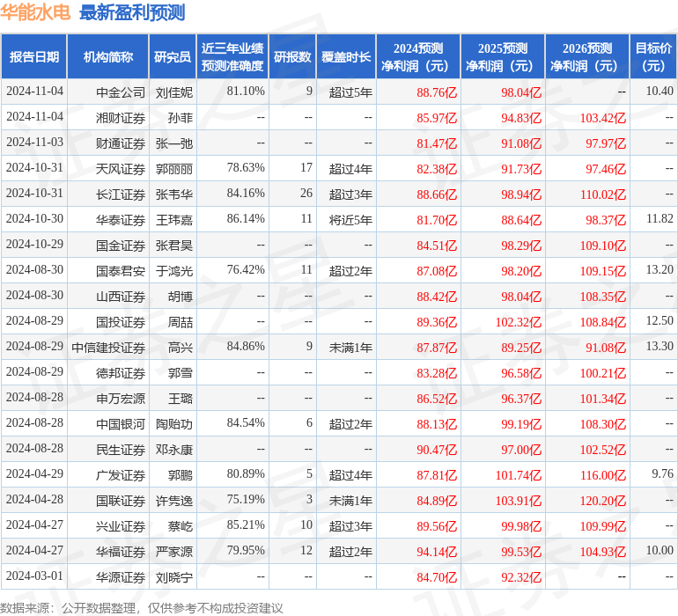Select analyst name 孙菲
This screenshot has height=616, width=678.
[x=181, y=118]
